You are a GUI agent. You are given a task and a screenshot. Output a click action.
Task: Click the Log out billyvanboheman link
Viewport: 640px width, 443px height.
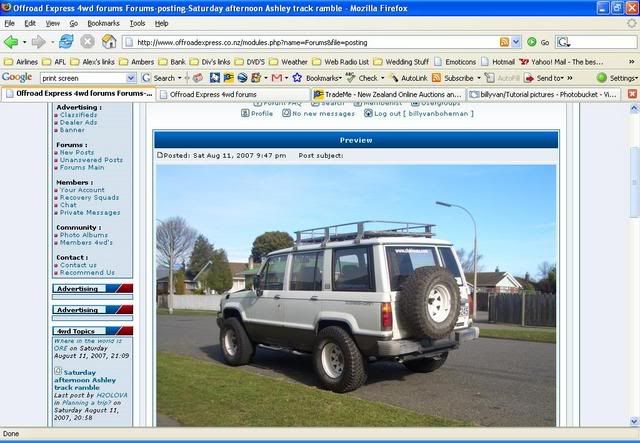(x=419, y=114)
